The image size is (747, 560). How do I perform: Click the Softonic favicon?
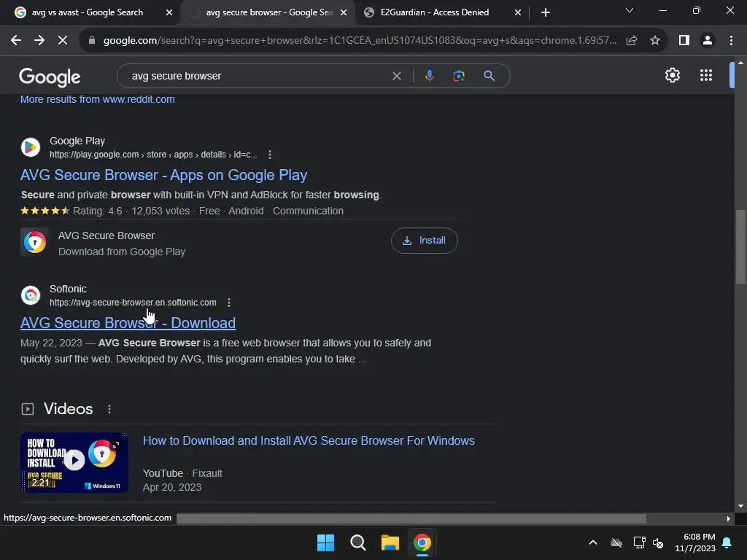tap(31, 295)
